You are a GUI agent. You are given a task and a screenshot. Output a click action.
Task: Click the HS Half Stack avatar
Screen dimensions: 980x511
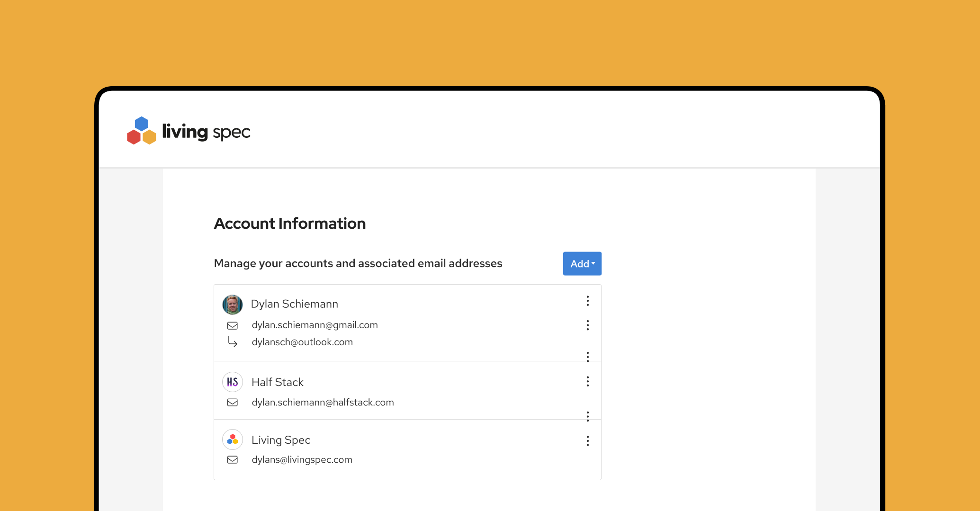pyautogui.click(x=233, y=382)
